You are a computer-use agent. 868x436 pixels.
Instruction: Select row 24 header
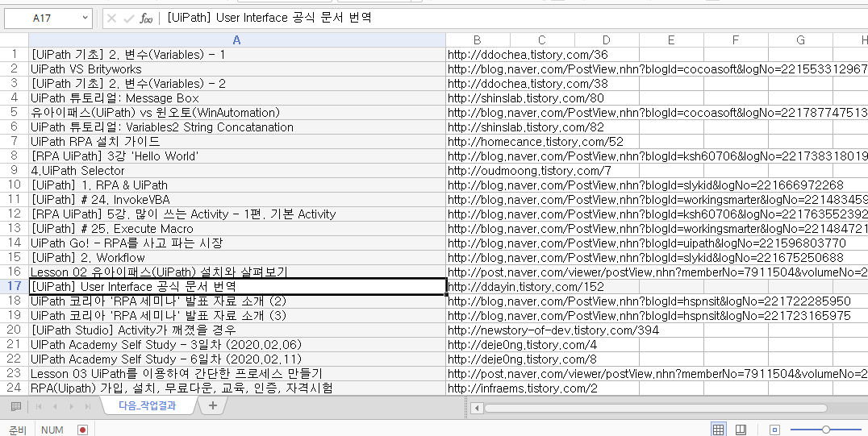(x=15, y=388)
